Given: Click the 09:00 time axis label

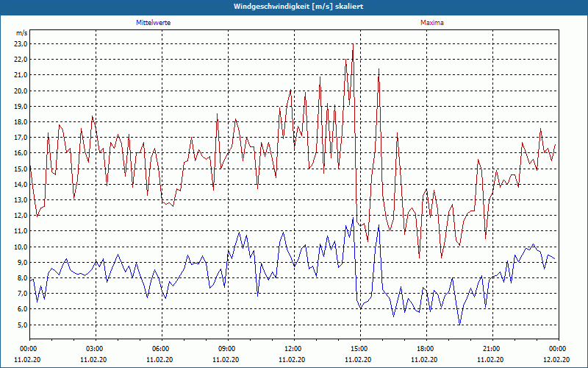Looking at the screenshot, I should 228,349.
